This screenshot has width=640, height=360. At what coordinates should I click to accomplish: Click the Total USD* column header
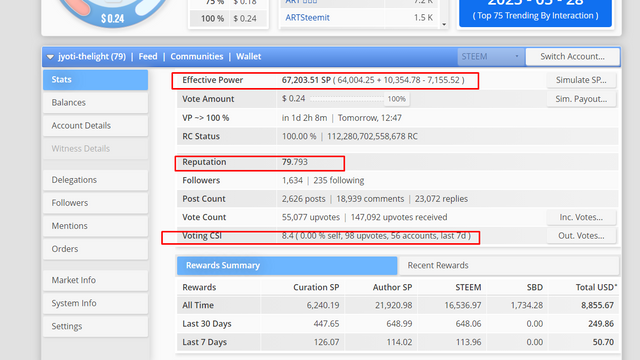(x=596, y=287)
